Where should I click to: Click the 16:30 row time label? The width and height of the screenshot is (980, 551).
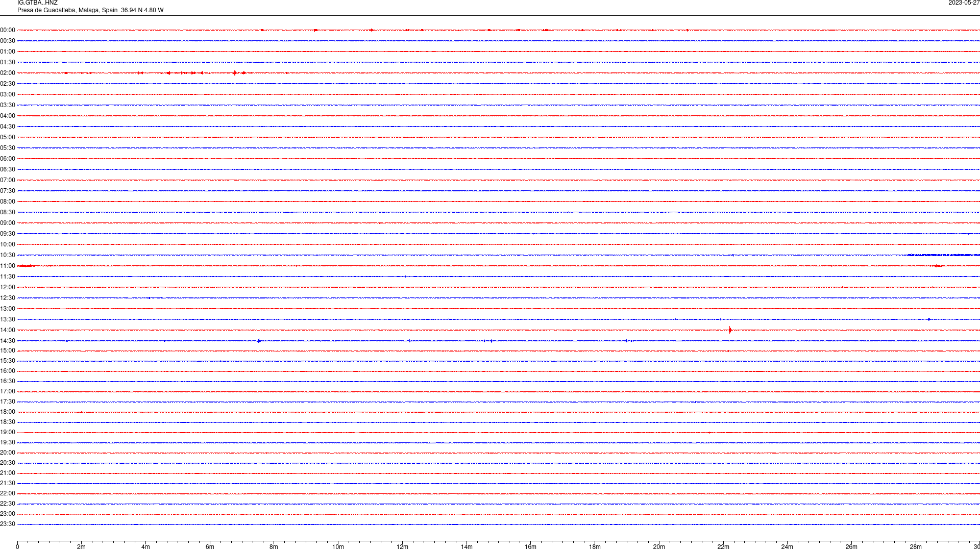[8, 381]
